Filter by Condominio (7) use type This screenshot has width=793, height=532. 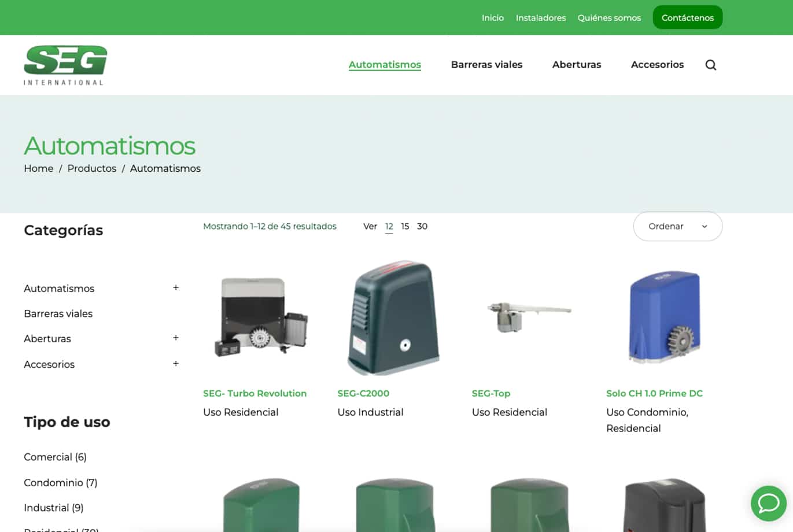61,482
